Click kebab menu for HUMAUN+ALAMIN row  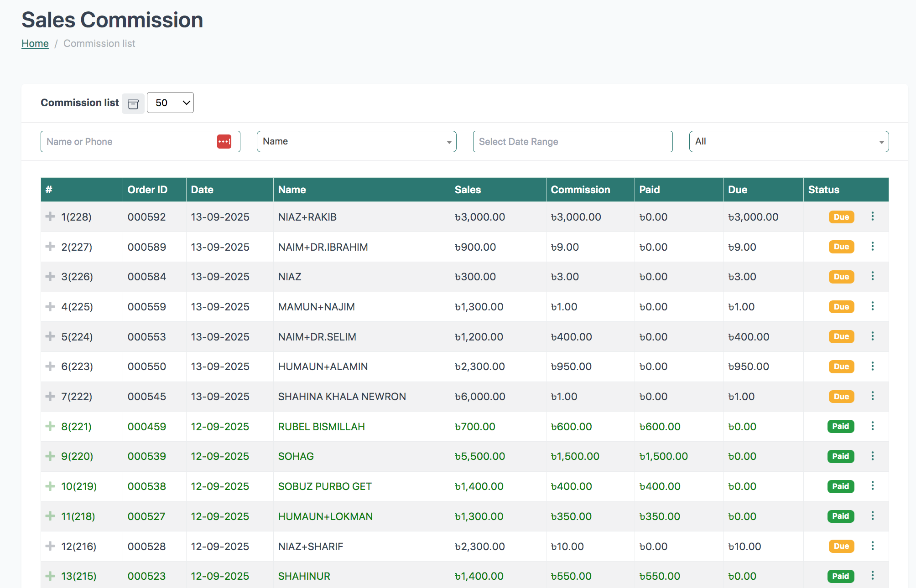[872, 366]
